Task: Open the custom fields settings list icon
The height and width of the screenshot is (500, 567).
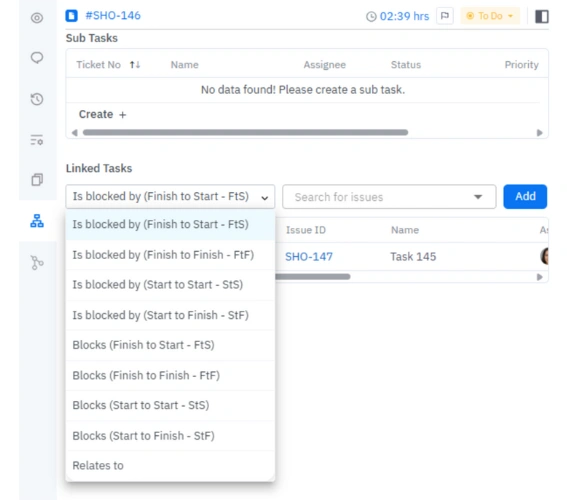Action: tap(37, 140)
